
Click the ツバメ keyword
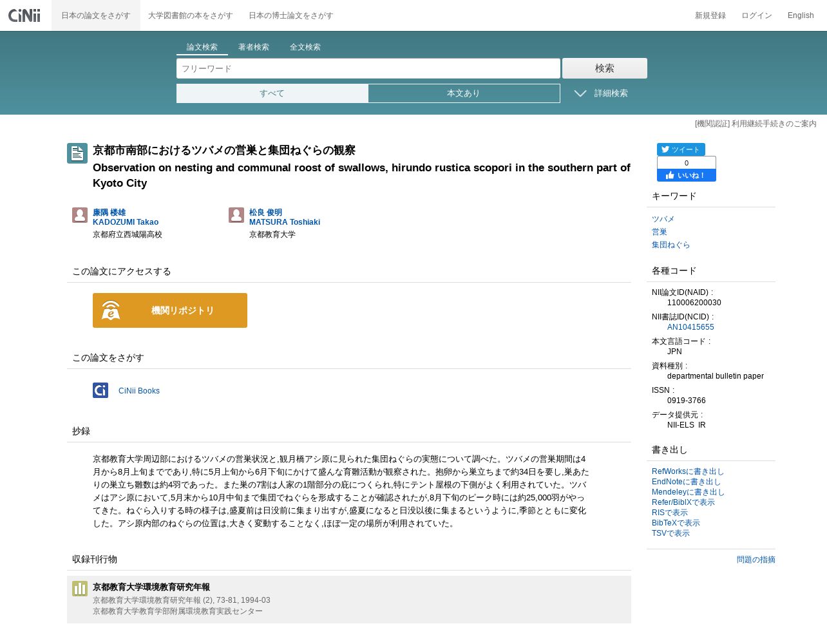663,219
